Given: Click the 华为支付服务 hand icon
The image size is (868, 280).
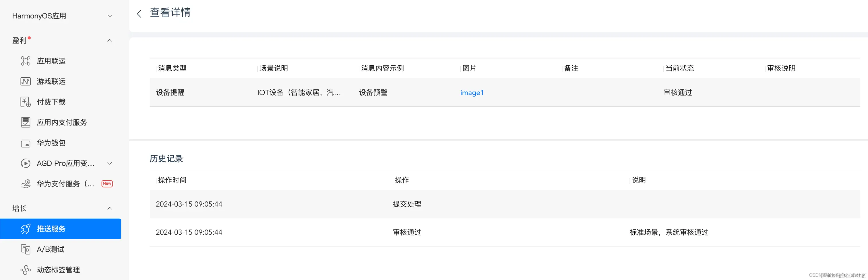Looking at the screenshot, I should click(26, 184).
